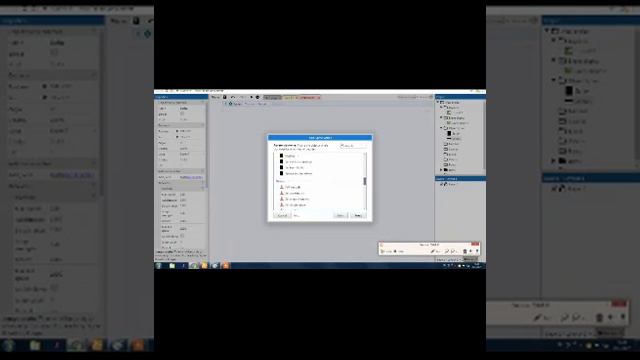Click the pen icon in the small recorder window

coord(433,251)
